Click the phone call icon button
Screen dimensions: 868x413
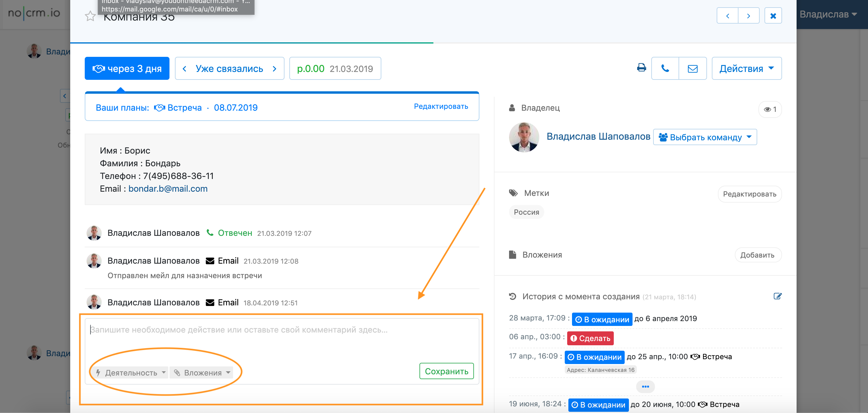coord(665,68)
